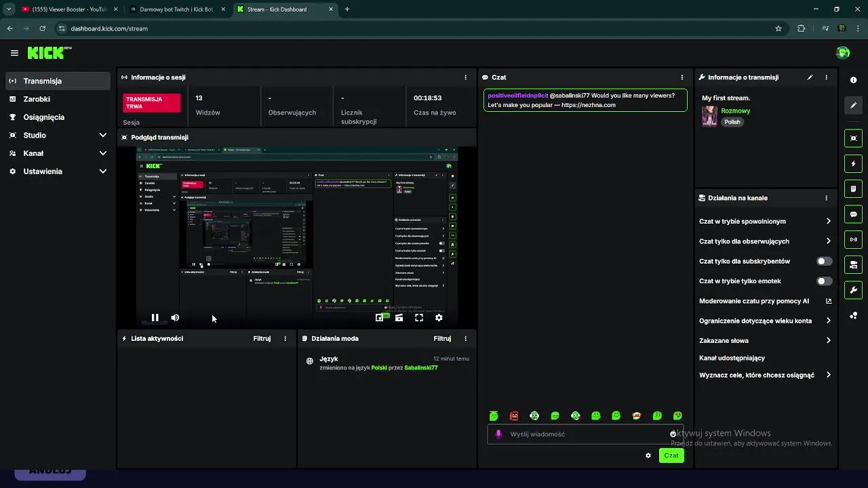This screenshot has height=488, width=868.
Task: Go to Zarobki in left sidebar
Action: coord(58,99)
